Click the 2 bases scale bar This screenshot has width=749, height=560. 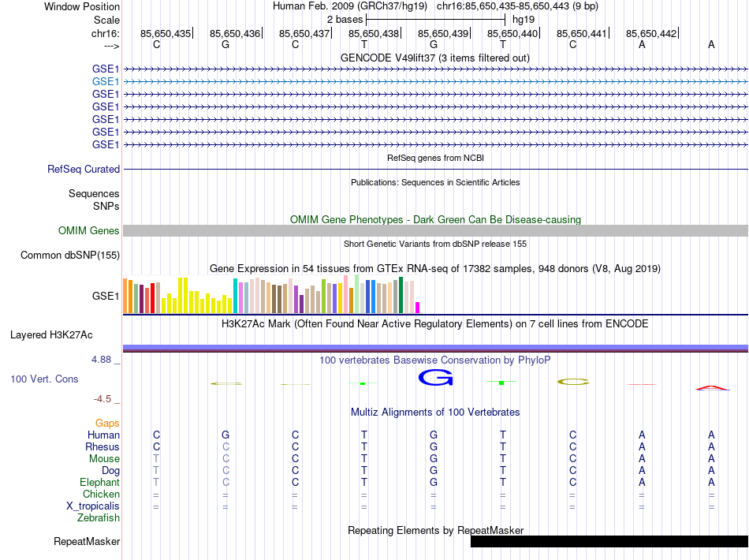click(435, 18)
